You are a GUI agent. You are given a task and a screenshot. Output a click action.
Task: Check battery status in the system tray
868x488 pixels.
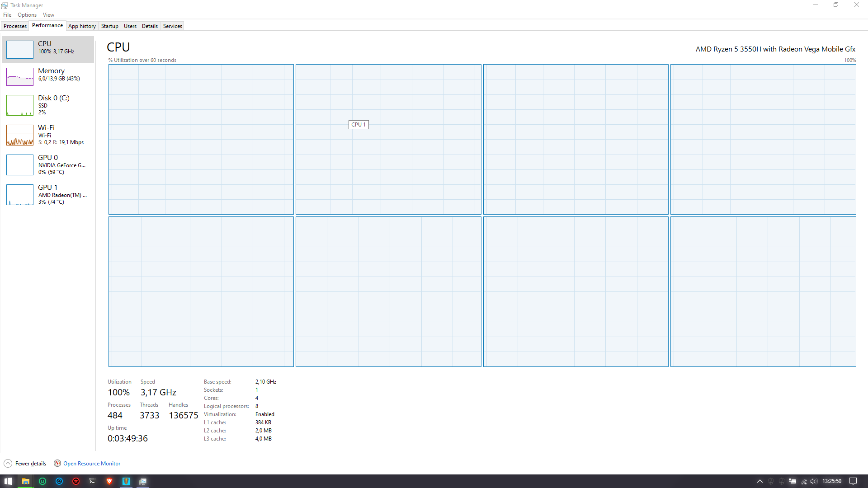pos(793,481)
